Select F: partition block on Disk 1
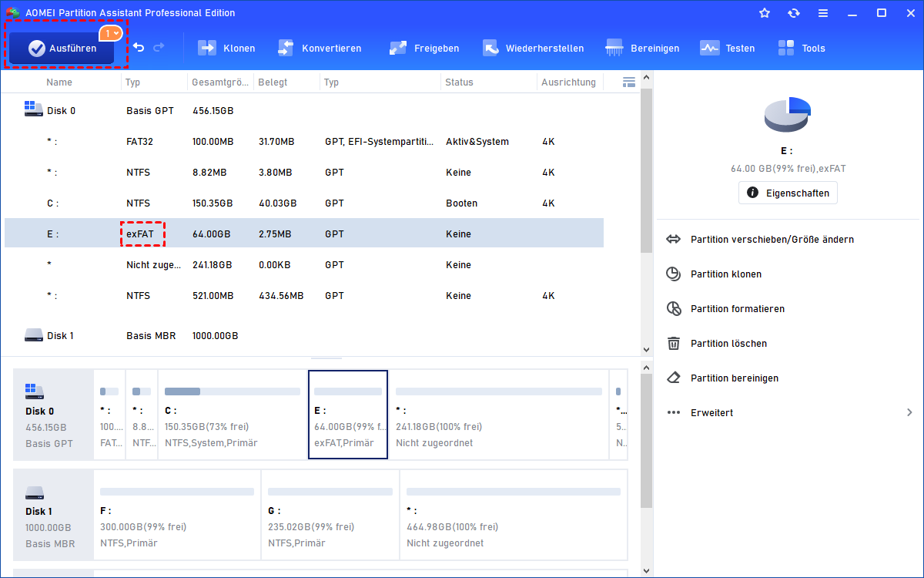 click(177, 515)
